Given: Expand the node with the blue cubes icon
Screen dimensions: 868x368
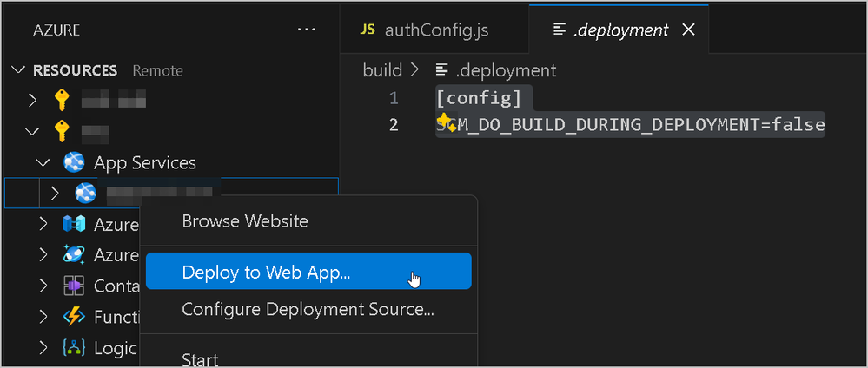Looking at the screenshot, I should point(43,224).
